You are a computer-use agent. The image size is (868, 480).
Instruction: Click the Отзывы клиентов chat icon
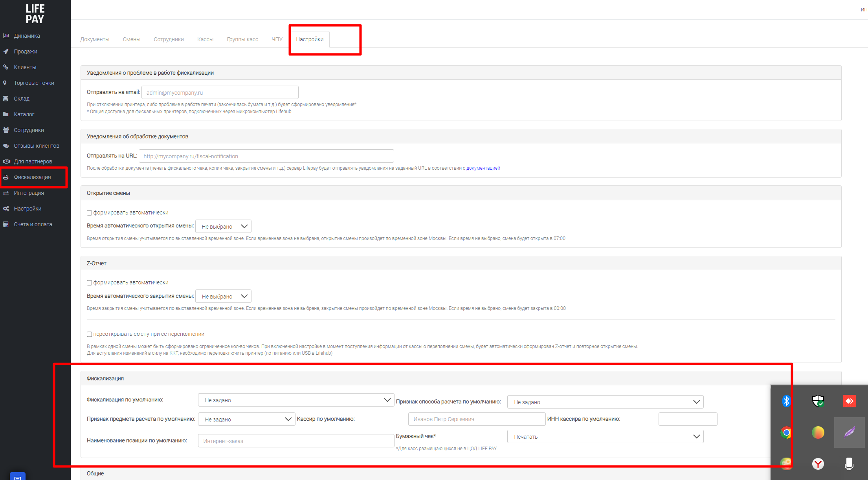(x=6, y=146)
